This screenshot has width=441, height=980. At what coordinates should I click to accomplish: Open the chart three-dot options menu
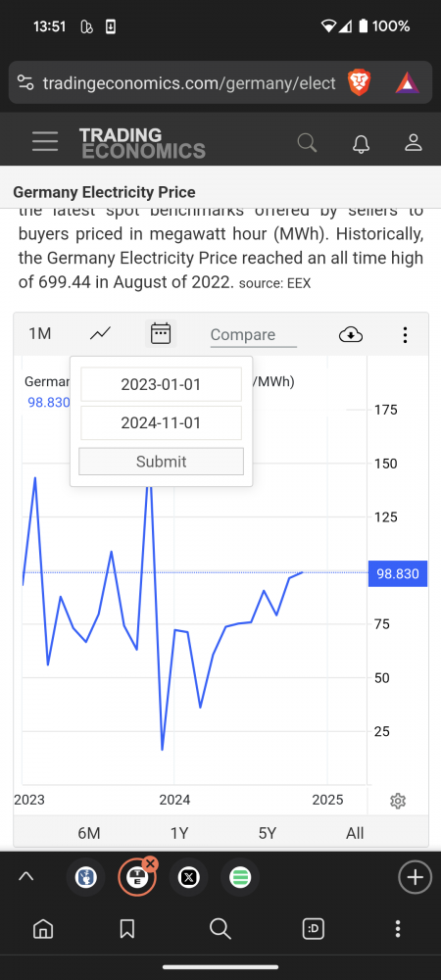coord(406,335)
